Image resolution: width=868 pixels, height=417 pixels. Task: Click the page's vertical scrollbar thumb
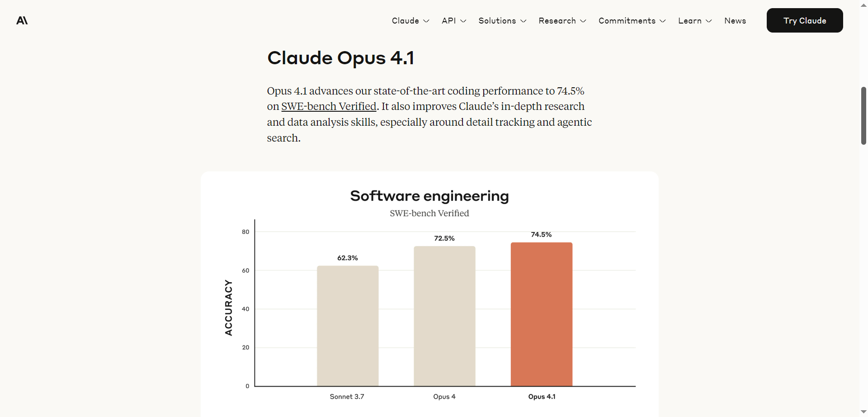pyautogui.click(x=863, y=116)
